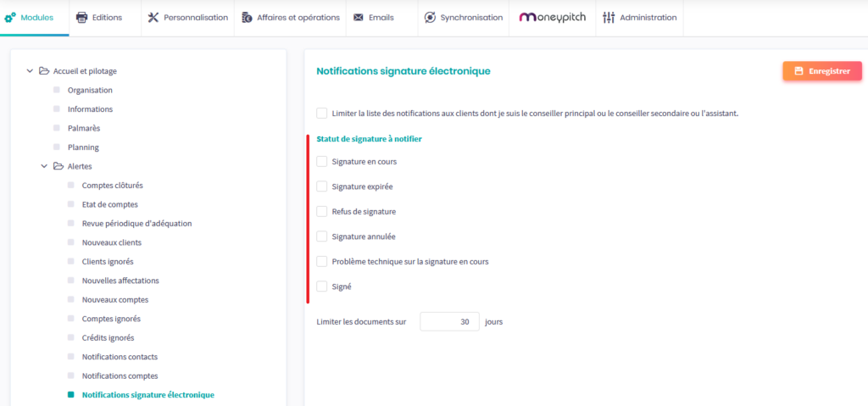The height and width of the screenshot is (406, 868).
Task: Open the Moneypitch logo tab
Action: pos(552,17)
